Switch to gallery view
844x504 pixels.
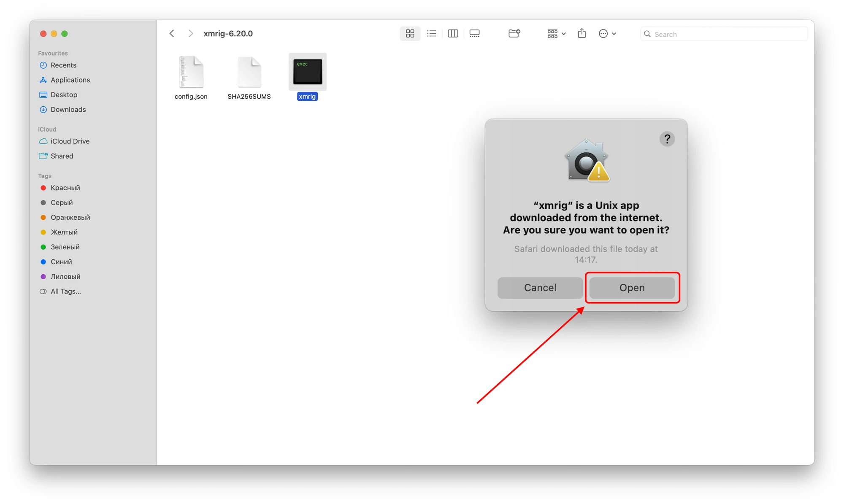[474, 34]
